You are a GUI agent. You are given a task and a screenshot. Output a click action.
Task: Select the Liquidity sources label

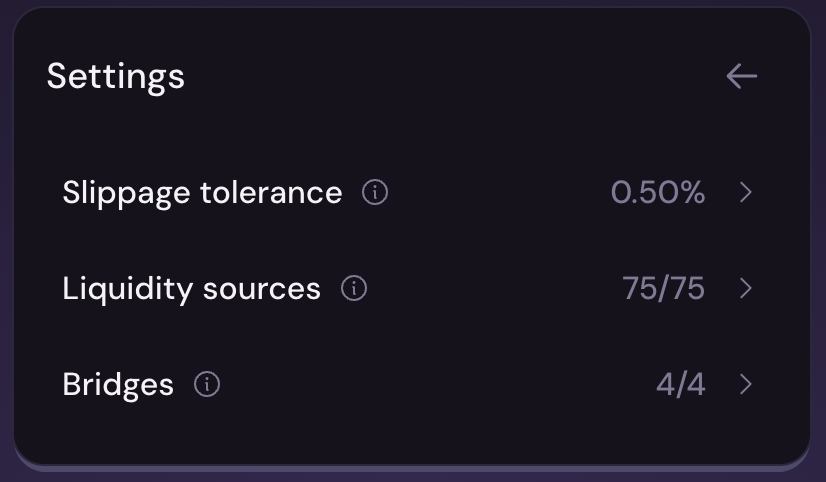click(191, 289)
